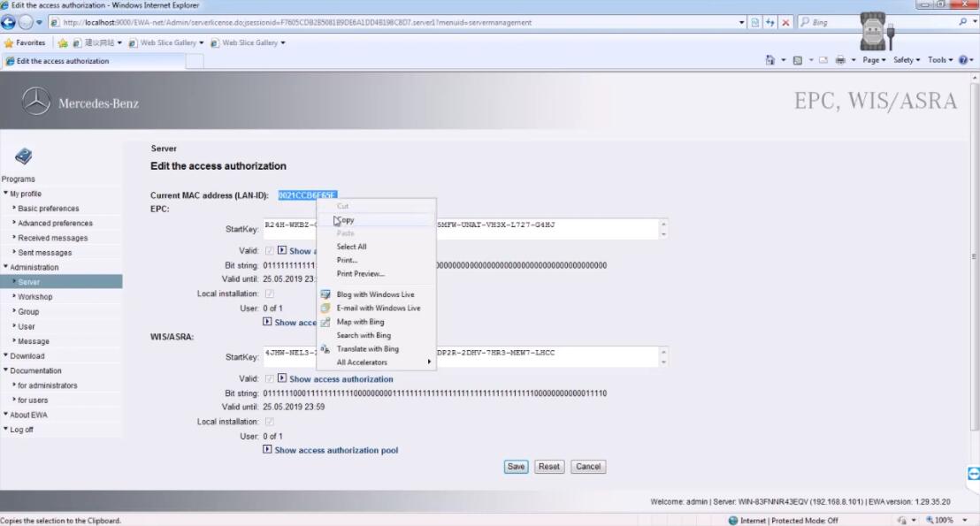
Task: Collapse the Administration tree section
Action: coord(5,267)
